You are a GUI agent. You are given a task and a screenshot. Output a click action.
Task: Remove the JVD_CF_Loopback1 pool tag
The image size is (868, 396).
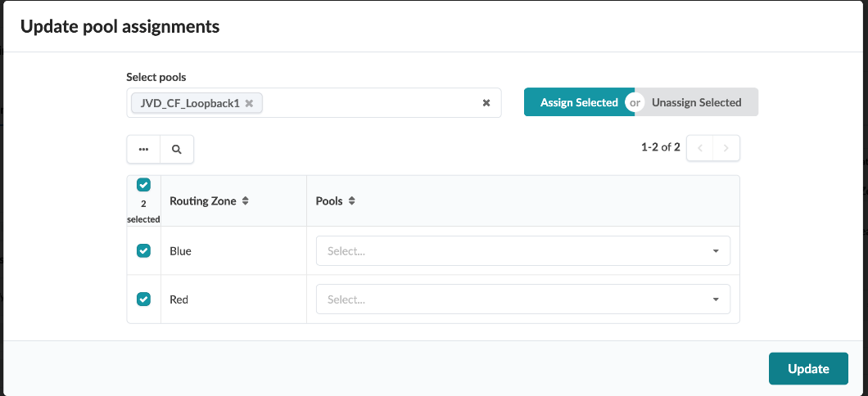(x=249, y=103)
